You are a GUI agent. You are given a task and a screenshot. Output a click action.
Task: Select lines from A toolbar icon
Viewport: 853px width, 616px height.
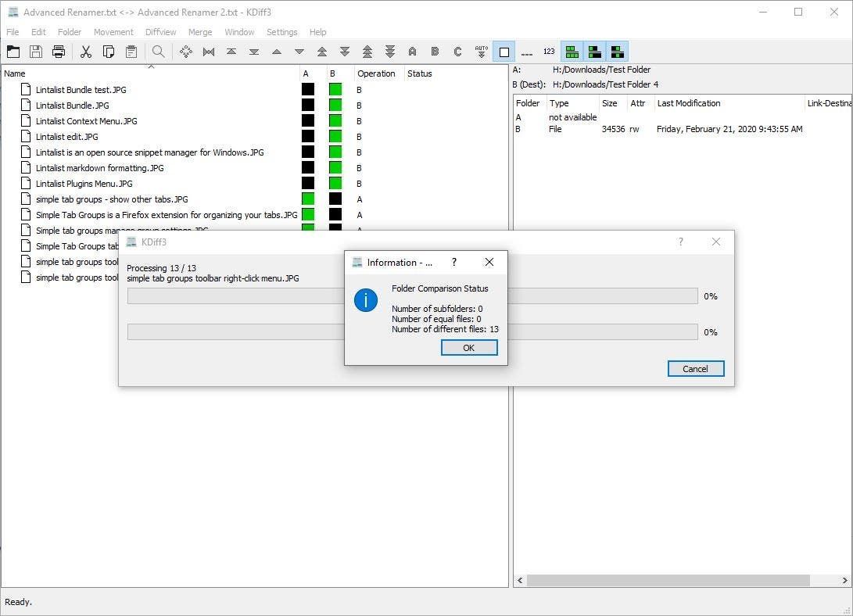pos(412,52)
